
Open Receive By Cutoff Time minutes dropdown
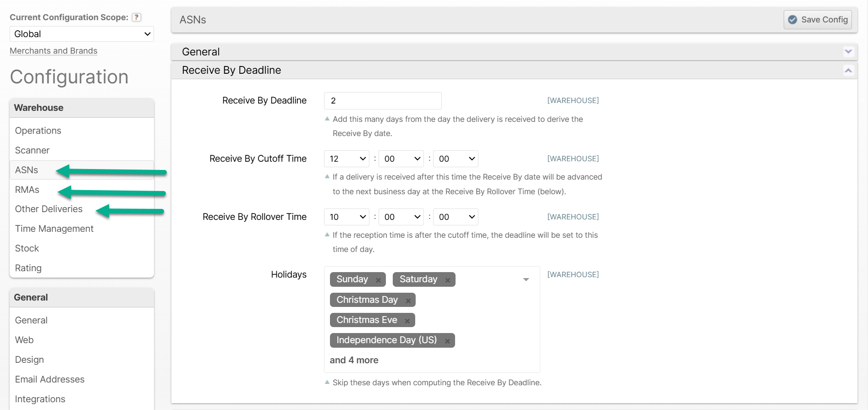401,159
